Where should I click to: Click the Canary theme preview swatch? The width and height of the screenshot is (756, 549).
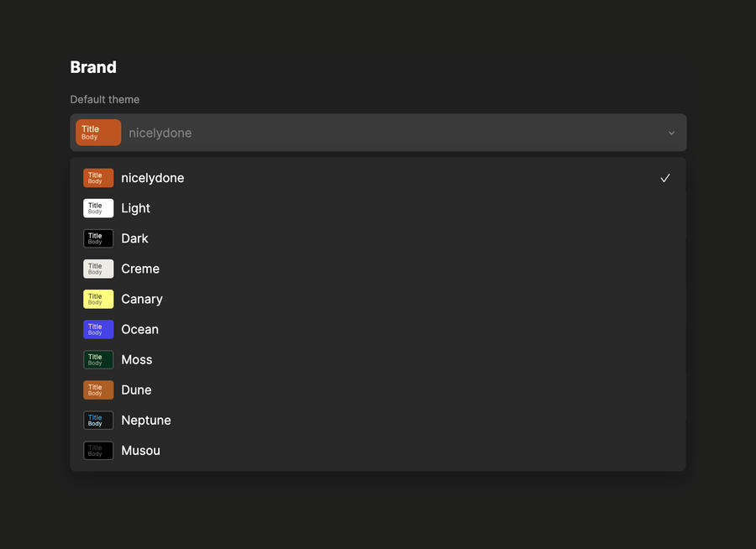97,299
